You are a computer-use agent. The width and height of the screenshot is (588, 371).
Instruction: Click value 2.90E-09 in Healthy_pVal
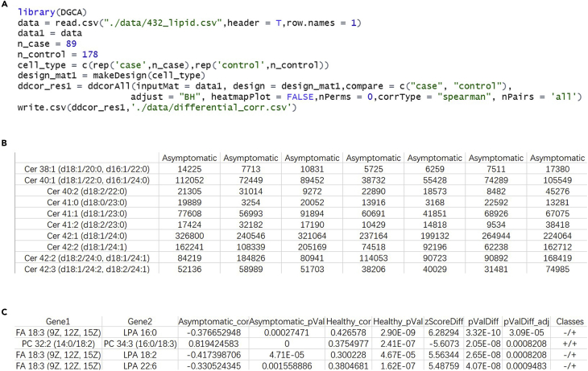(x=398, y=333)
